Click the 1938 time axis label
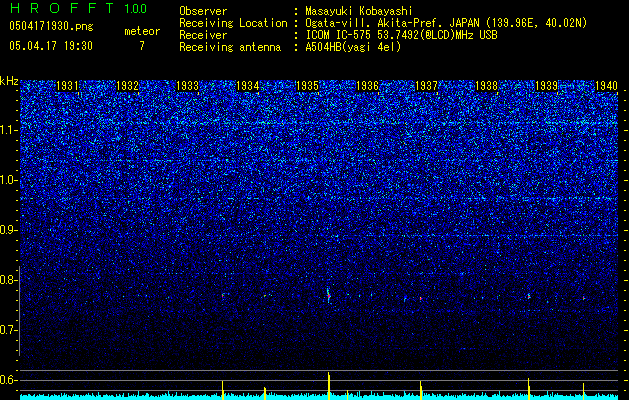The height and width of the screenshot is (400, 629). tap(487, 85)
